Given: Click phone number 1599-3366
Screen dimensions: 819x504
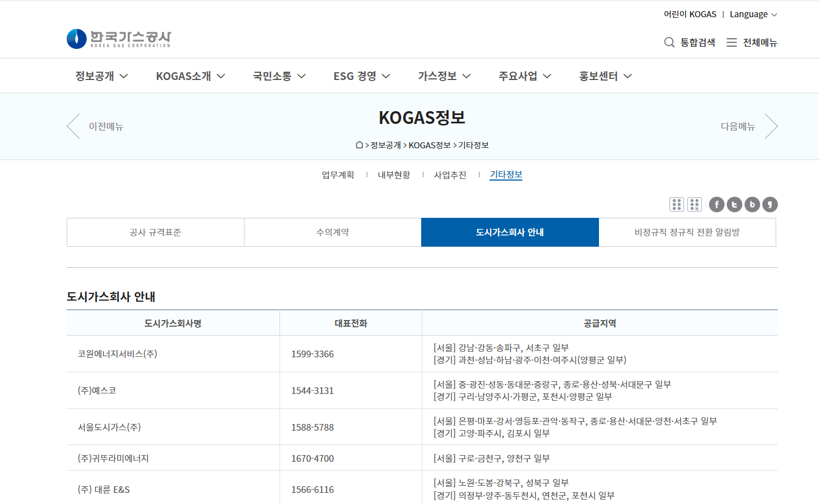Looking at the screenshot, I should coord(312,354).
